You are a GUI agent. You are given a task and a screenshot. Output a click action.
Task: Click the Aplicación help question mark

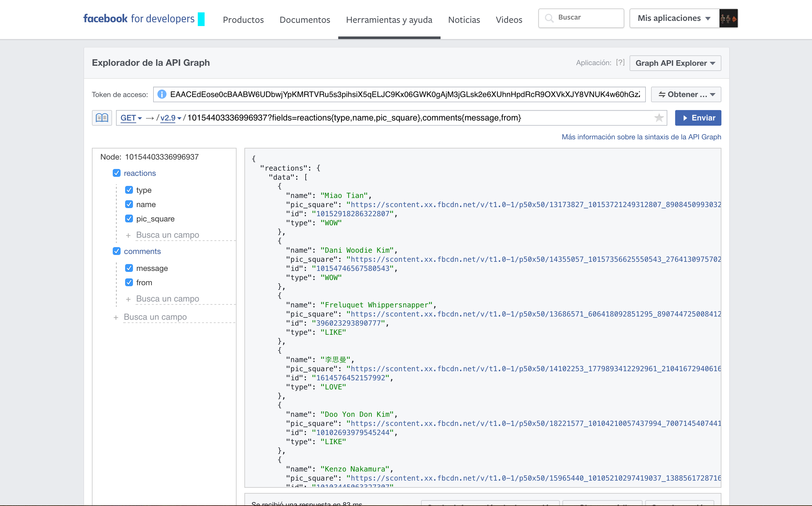pyautogui.click(x=620, y=62)
